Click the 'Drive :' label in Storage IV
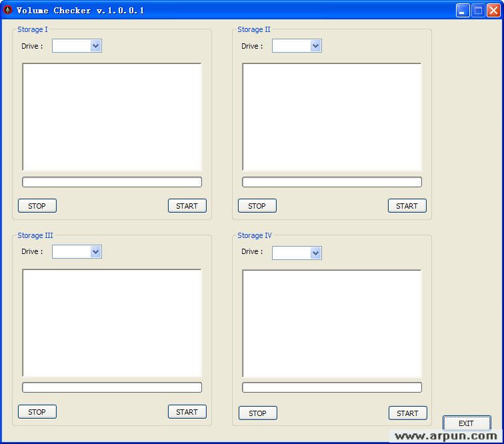The image size is (504, 444). tap(252, 251)
